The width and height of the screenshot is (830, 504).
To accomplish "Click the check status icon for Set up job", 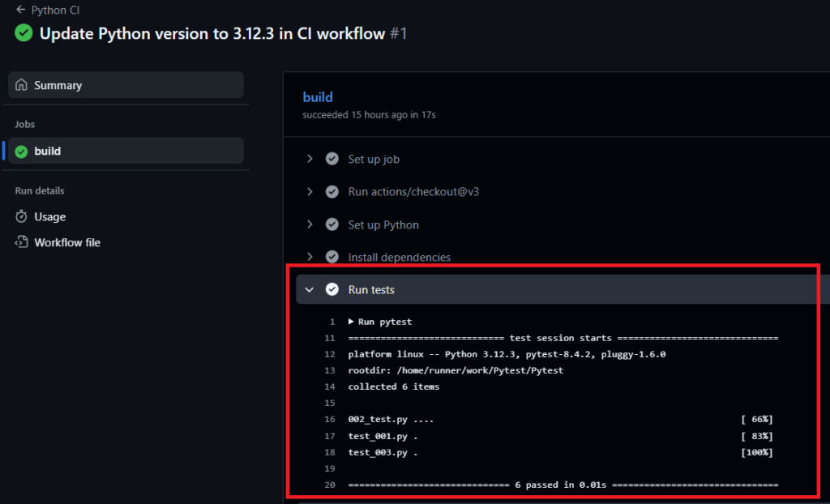I will 332,159.
